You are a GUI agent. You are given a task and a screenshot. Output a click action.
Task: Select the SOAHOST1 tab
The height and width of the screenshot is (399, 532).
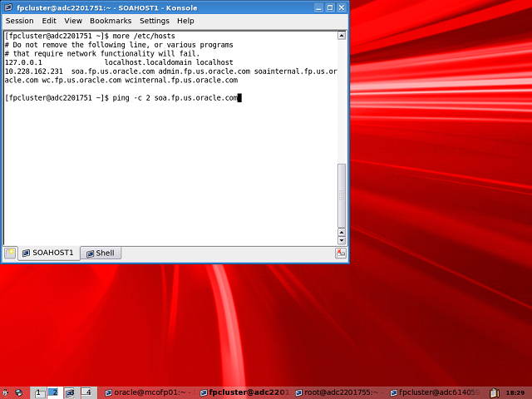[48, 253]
